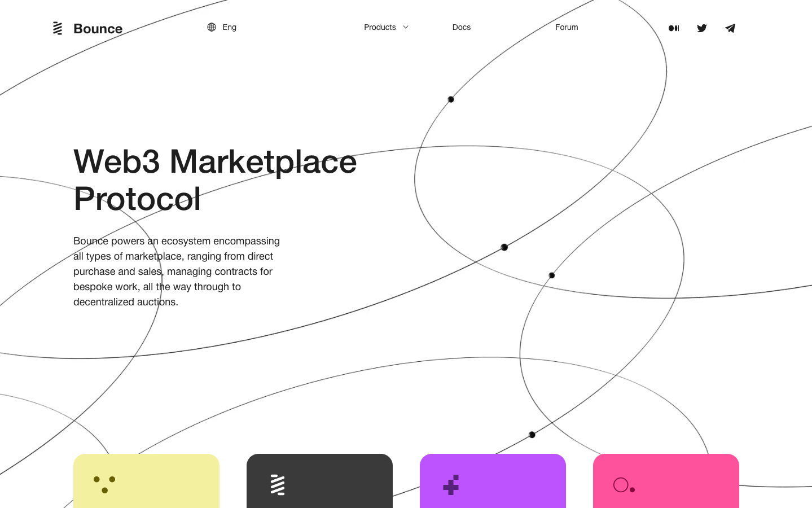Open the Medium social icon
The height and width of the screenshot is (508, 812).
[674, 28]
